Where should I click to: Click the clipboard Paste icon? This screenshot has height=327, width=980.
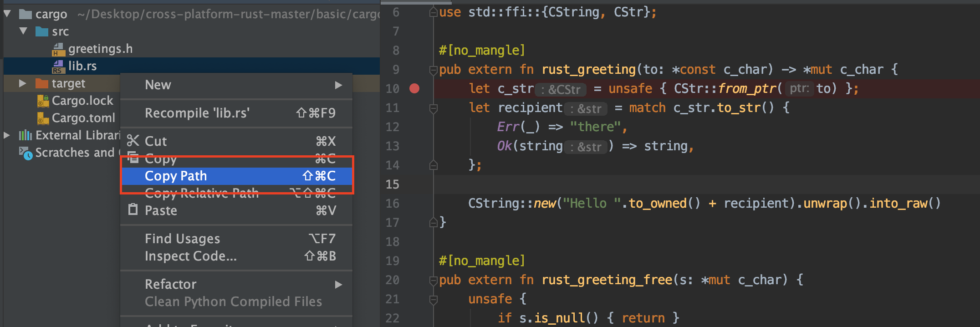pyautogui.click(x=133, y=209)
